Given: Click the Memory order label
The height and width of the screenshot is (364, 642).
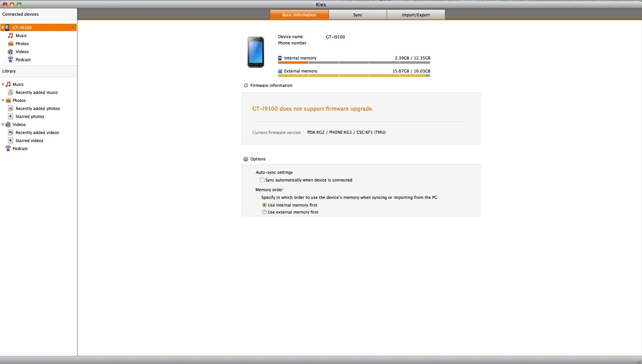Looking at the screenshot, I should [269, 190].
